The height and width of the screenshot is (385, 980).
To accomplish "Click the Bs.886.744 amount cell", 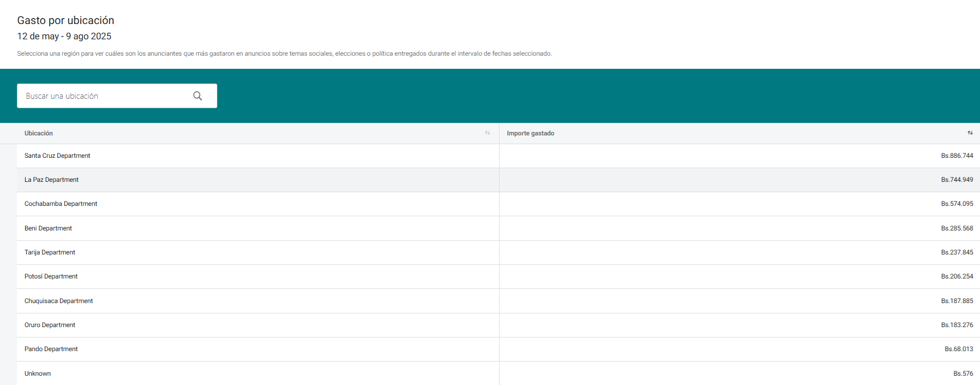I will pyautogui.click(x=957, y=156).
